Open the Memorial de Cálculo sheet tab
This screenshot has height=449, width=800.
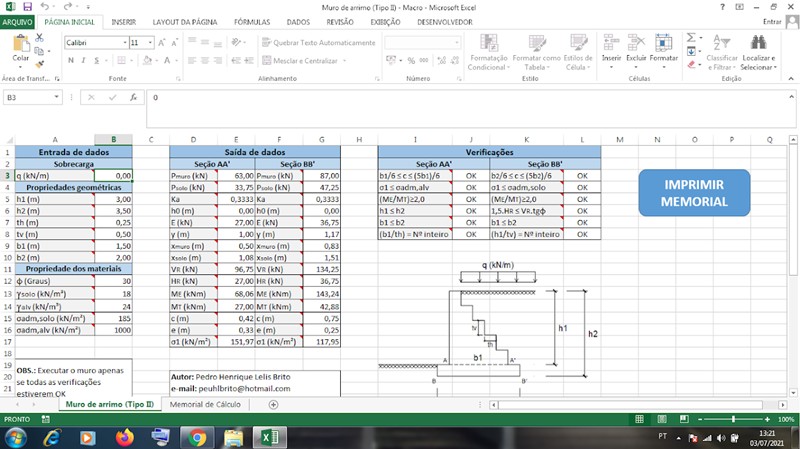[205, 404]
